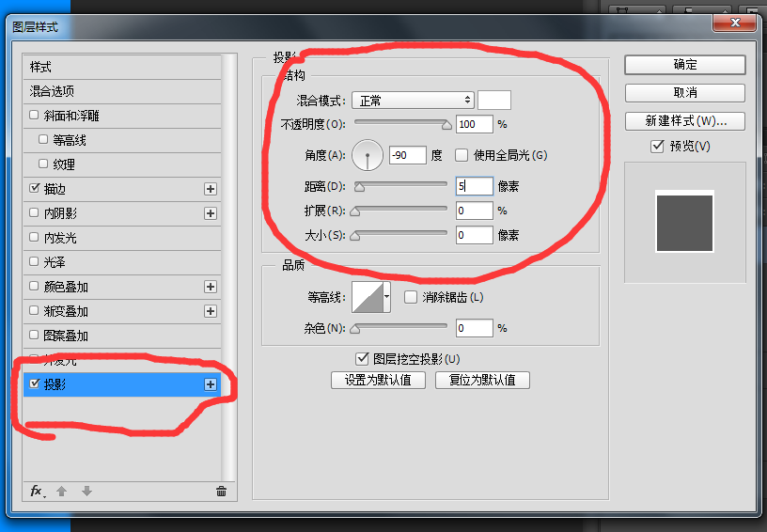This screenshot has height=532, width=767.
Task: Click the 杂色 value field
Action: 474,328
